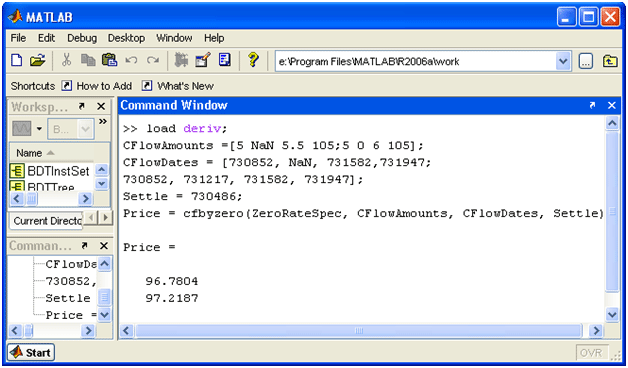Create a new M-file document
Screen dimensions: 628x368
(16, 61)
